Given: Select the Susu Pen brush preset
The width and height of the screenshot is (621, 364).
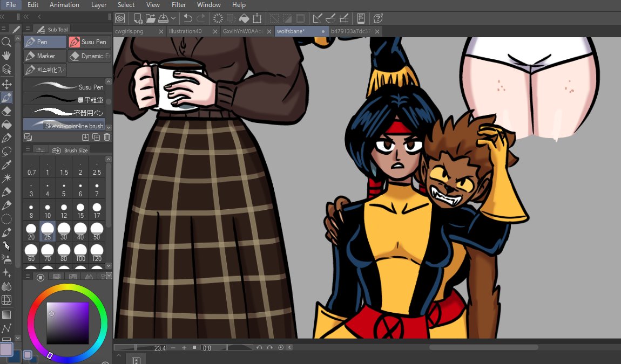Looking at the screenshot, I should click(x=64, y=86).
